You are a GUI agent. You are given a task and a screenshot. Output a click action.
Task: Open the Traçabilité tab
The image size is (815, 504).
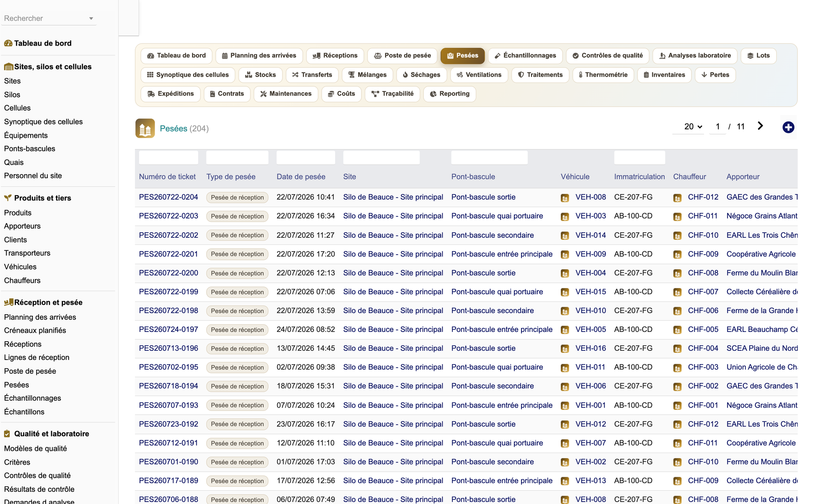pos(392,94)
